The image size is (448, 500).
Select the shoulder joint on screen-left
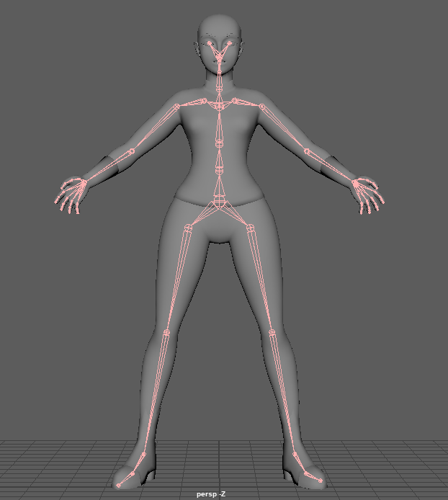[x=176, y=107]
